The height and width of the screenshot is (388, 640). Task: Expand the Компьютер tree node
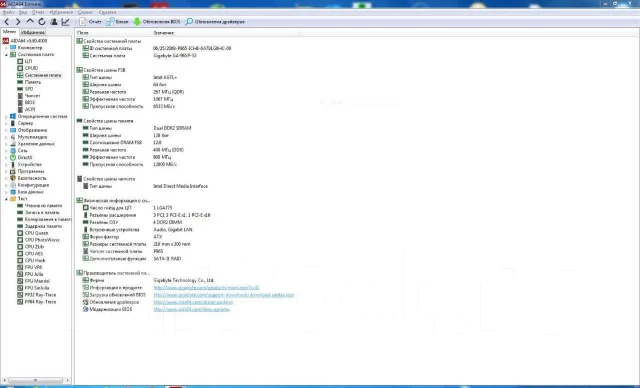point(6,48)
